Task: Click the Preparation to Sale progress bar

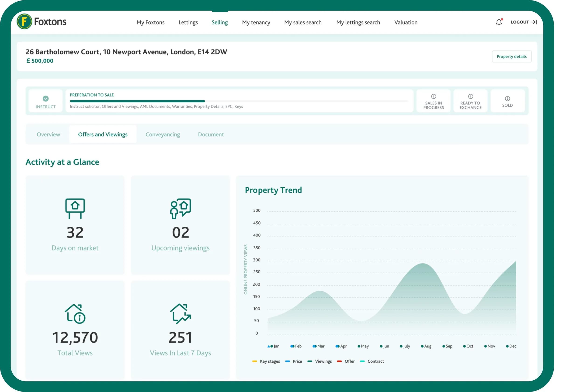Action: click(x=239, y=101)
